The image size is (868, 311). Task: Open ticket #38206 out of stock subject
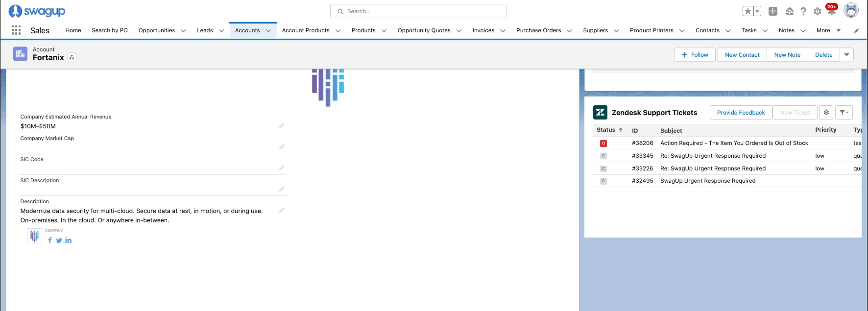[x=734, y=143]
